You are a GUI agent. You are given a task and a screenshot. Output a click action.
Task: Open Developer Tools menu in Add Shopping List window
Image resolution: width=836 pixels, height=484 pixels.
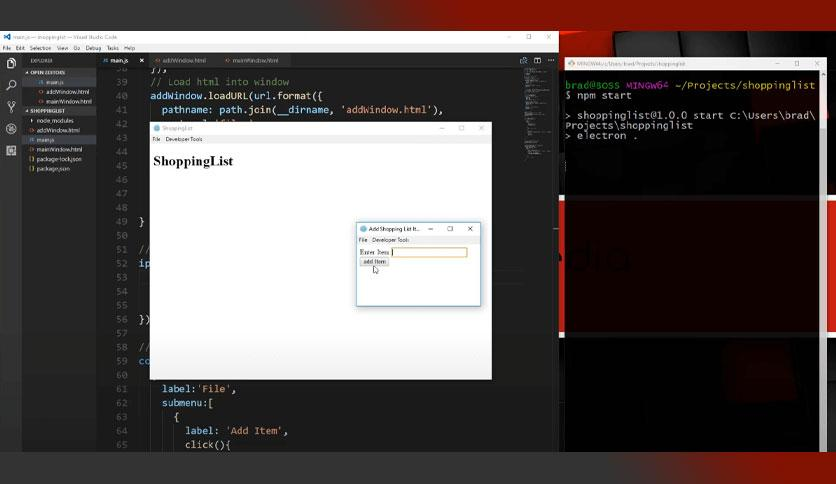(x=390, y=240)
